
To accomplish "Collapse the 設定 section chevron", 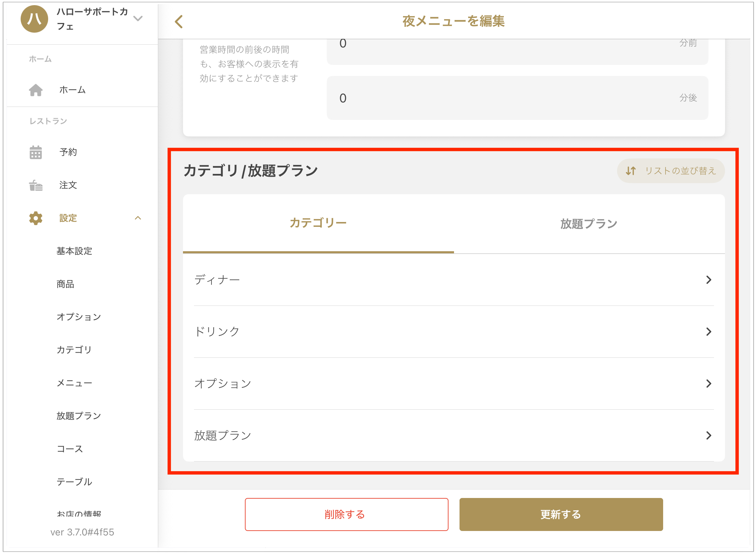I will pyautogui.click(x=138, y=218).
